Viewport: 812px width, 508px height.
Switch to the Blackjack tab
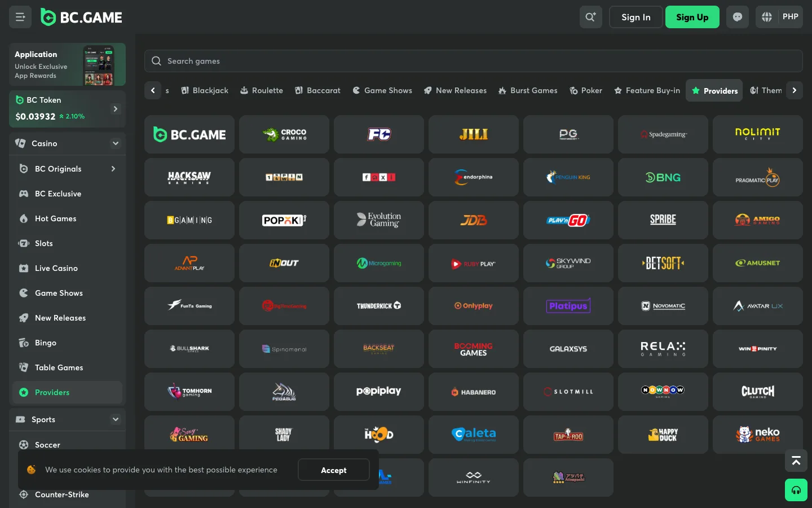pos(205,90)
